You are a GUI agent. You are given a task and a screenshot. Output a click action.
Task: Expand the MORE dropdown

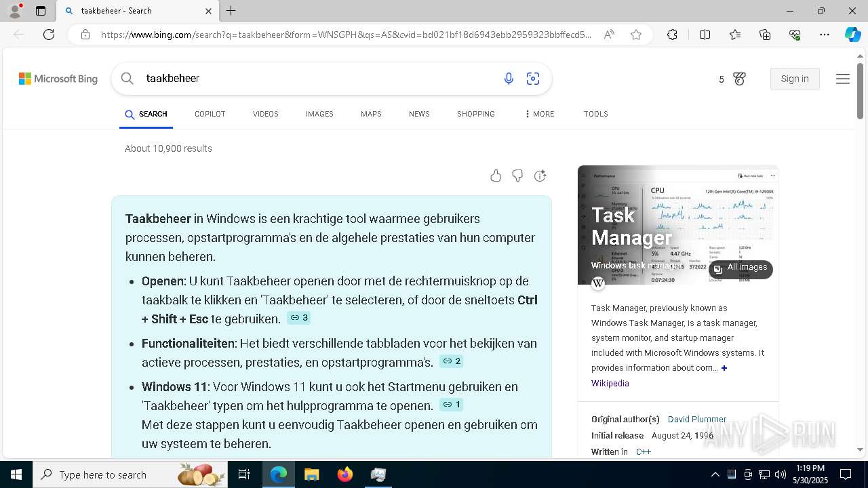[x=540, y=114]
